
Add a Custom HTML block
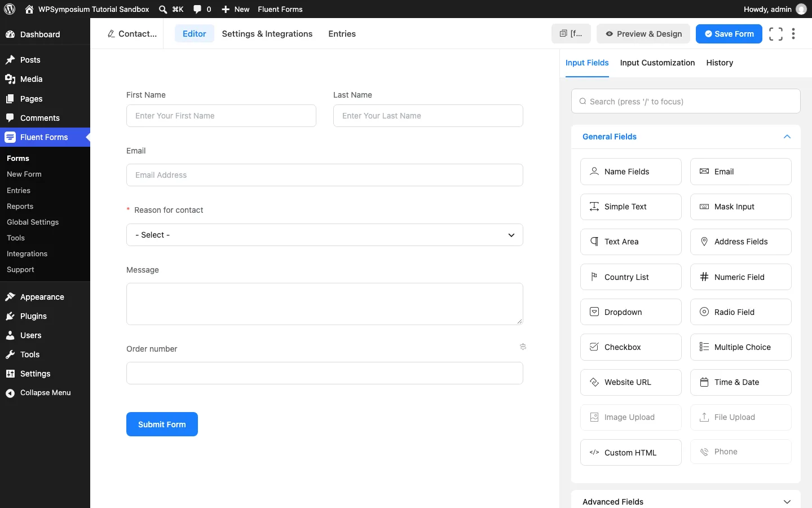(x=630, y=453)
